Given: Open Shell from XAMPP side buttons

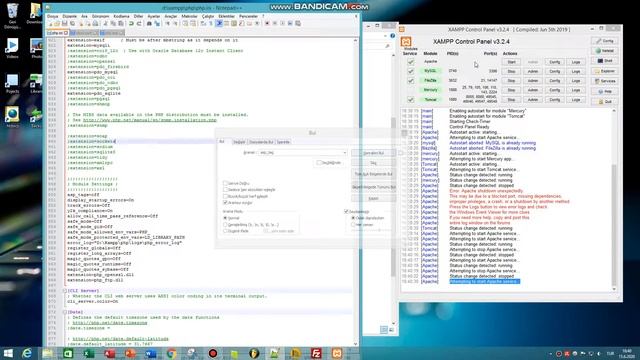Looking at the screenshot, I should [x=604, y=61].
